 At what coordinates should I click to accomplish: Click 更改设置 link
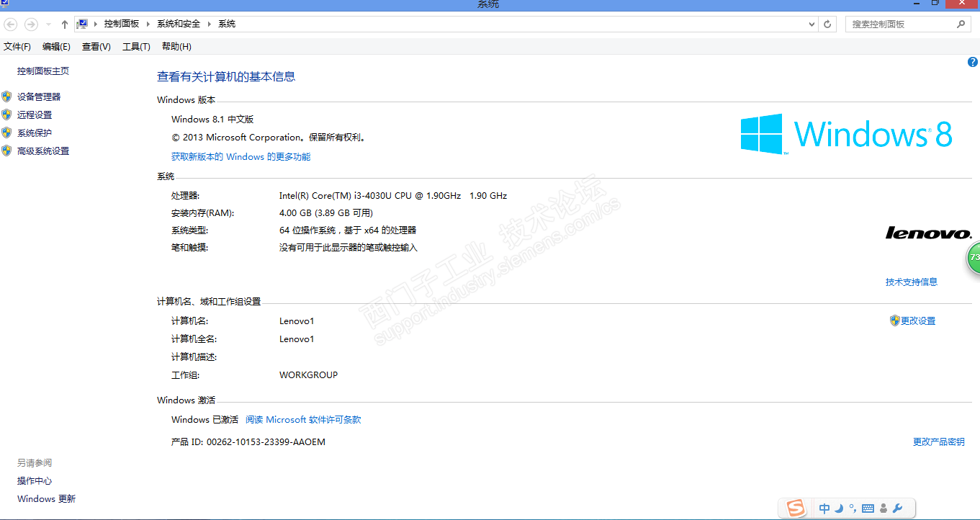(918, 320)
